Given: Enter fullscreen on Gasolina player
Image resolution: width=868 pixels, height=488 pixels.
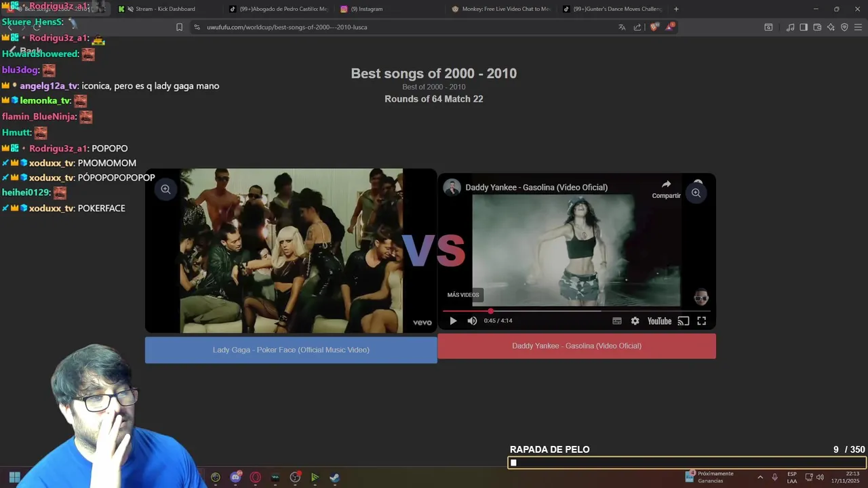Looking at the screenshot, I should [x=702, y=321].
